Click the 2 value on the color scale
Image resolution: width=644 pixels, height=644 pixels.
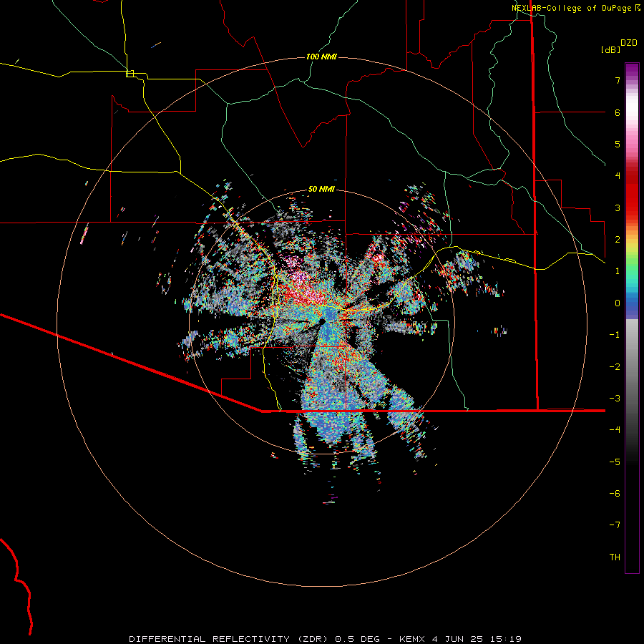pyautogui.click(x=618, y=240)
